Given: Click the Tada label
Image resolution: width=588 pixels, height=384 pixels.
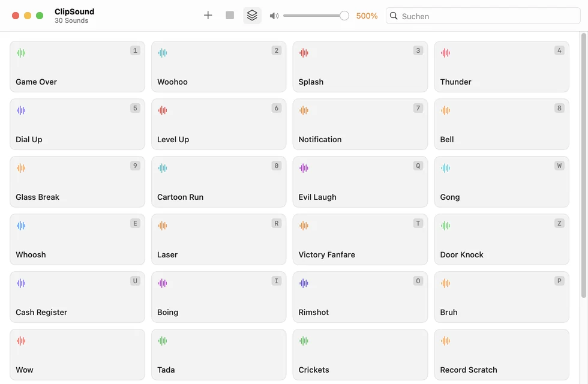Looking at the screenshot, I should [x=166, y=370].
